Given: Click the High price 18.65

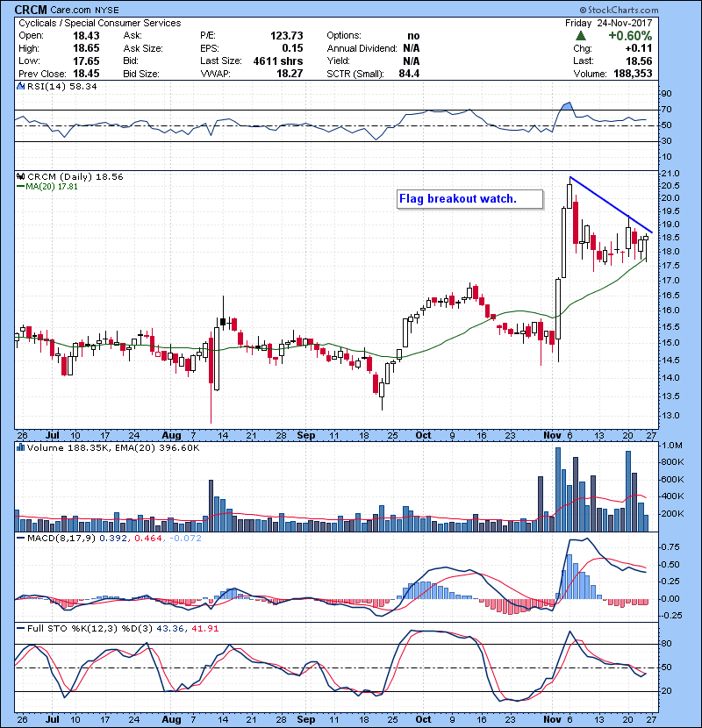Looking at the screenshot, I should point(86,48).
